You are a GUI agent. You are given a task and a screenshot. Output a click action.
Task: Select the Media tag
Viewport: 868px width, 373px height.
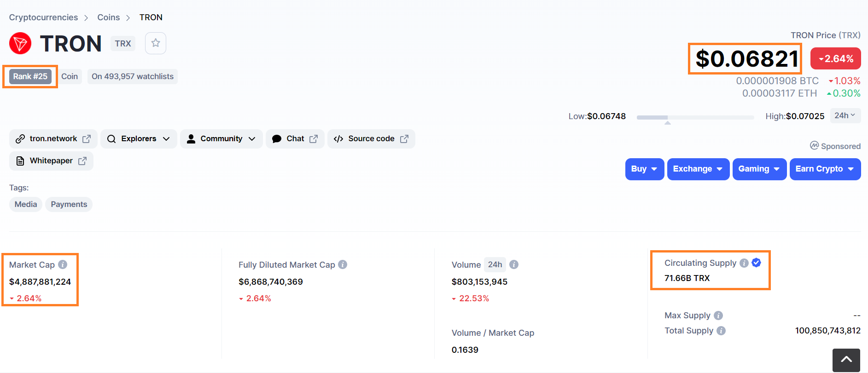point(26,204)
